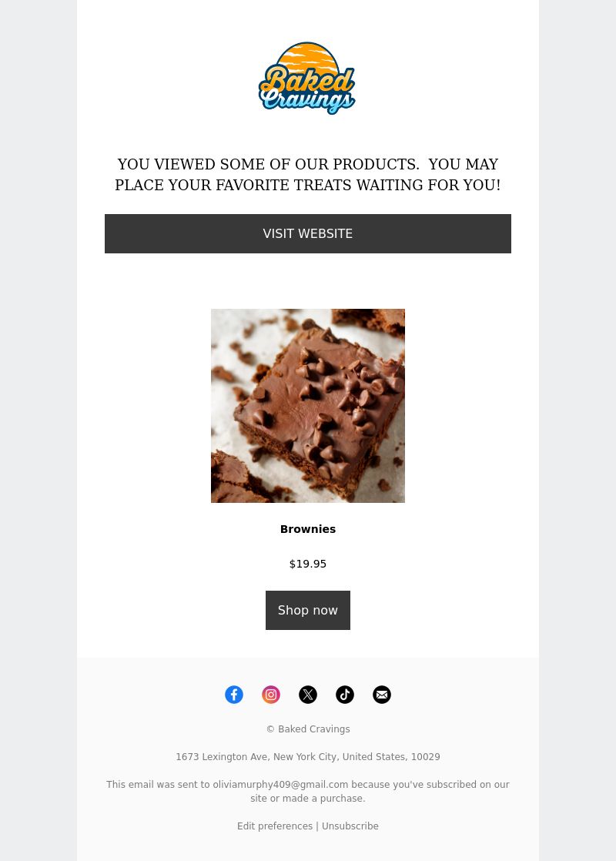The image size is (616, 861).
Task: Open the brownie product photo
Action: click(x=308, y=405)
